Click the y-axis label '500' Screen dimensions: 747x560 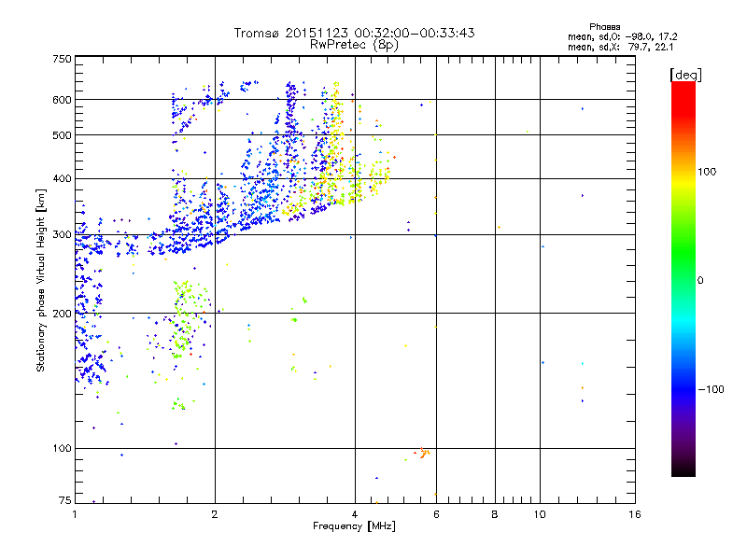click(x=63, y=135)
